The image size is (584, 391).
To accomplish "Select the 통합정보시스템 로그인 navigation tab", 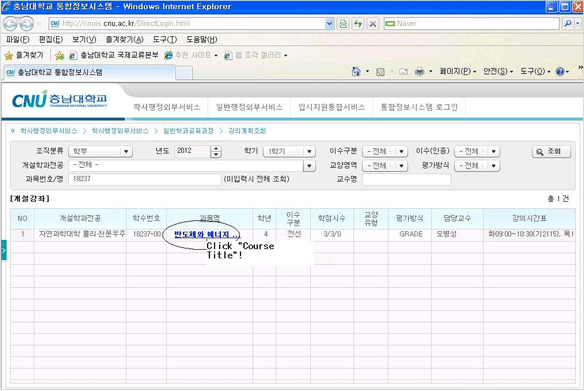I will [x=419, y=107].
